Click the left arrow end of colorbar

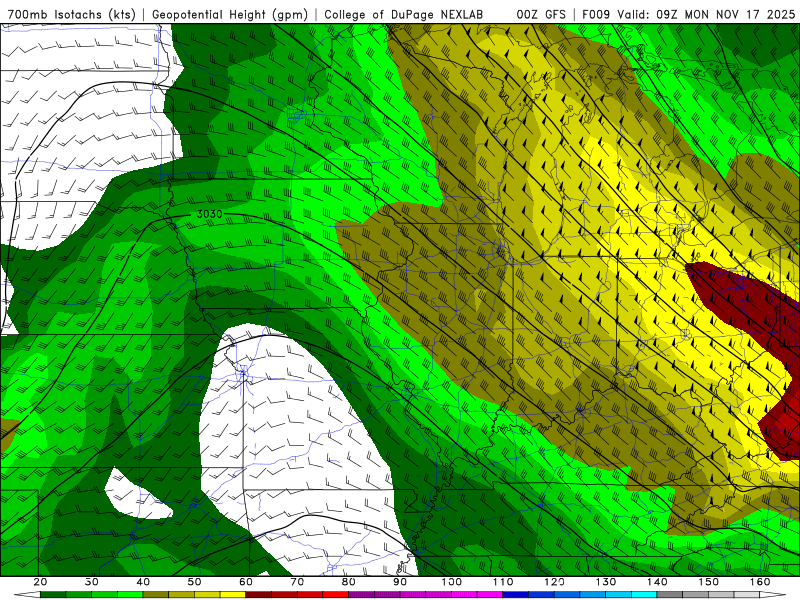coord(27,595)
